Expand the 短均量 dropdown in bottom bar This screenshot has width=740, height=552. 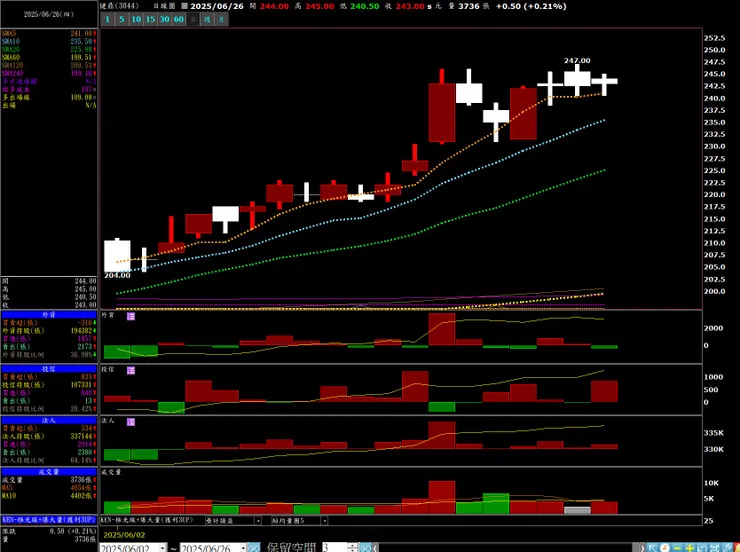pos(324,520)
